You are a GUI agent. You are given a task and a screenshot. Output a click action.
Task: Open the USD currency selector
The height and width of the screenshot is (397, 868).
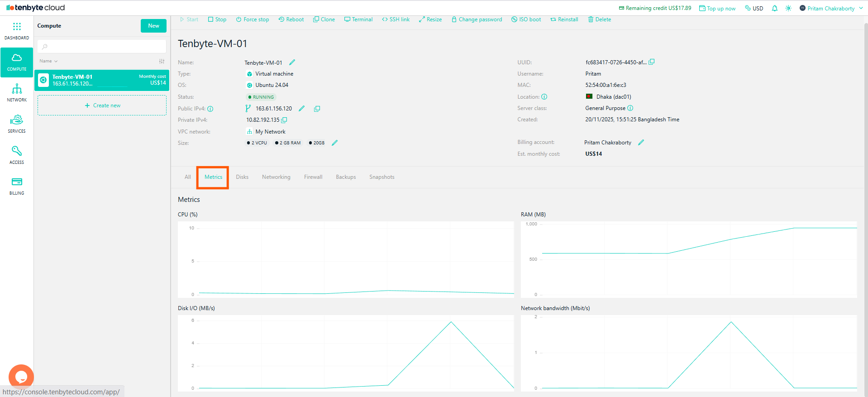[754, 8]
